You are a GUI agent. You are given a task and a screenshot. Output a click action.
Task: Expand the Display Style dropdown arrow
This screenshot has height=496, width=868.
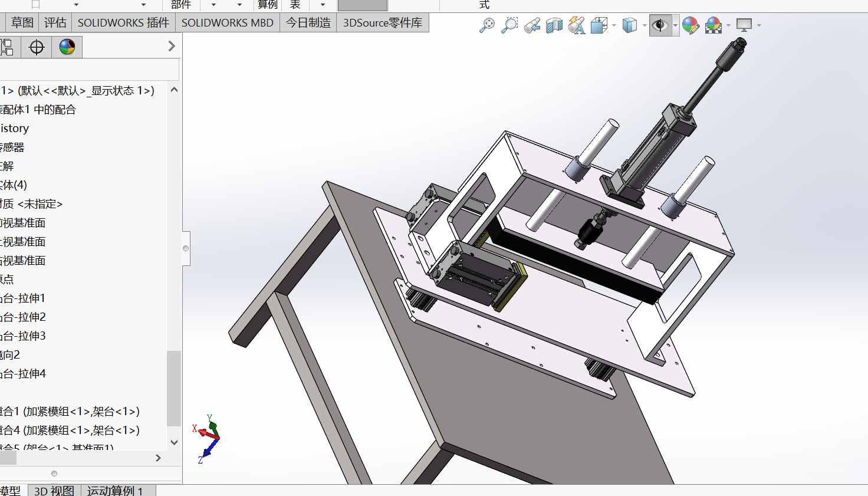pos(645,25)
